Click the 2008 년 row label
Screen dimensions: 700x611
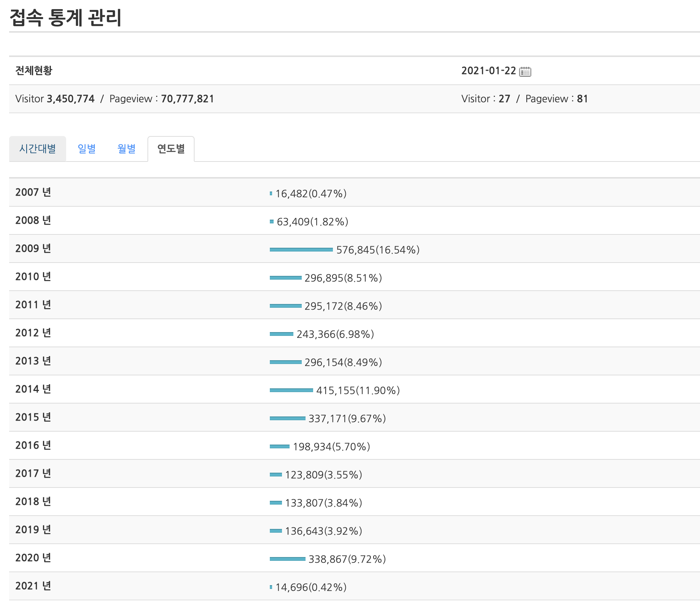[x=33, y=220]
